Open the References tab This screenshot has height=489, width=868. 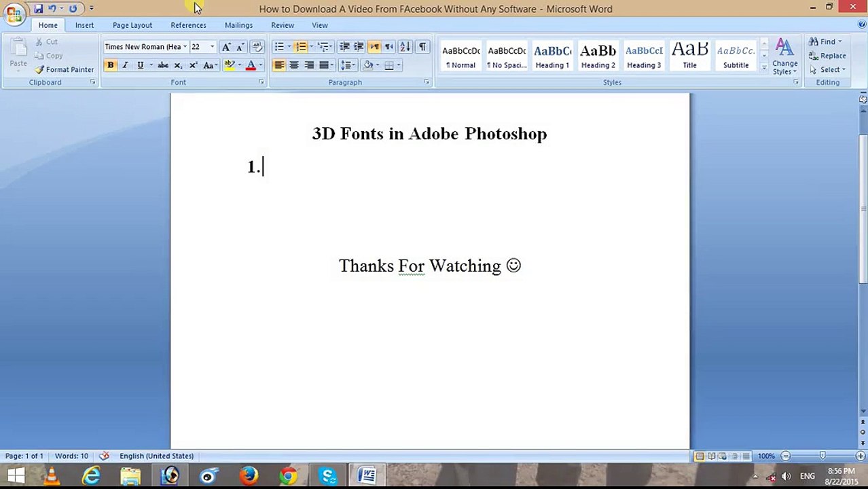click(188, 25)
